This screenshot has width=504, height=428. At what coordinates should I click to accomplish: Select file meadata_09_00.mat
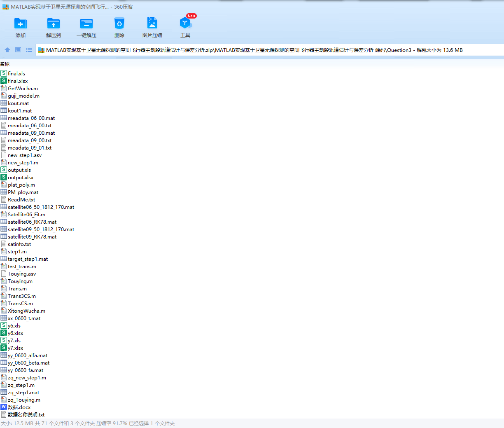(31, 133)
